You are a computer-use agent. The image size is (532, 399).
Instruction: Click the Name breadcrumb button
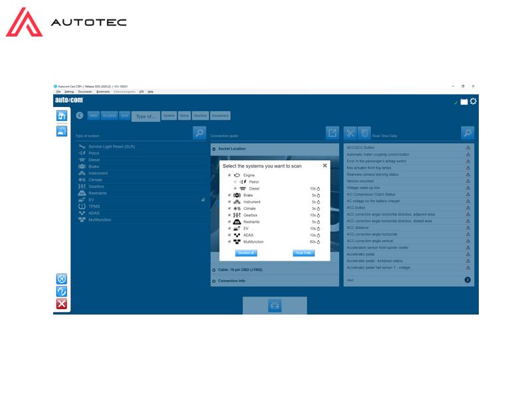(184, 116)
